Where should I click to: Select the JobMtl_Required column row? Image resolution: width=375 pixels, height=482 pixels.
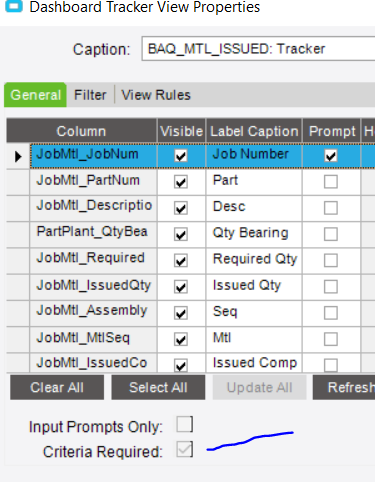coord(93,261)
